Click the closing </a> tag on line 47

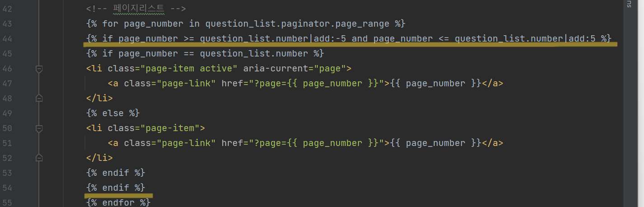pyautogui.click(x=492, y=84)
